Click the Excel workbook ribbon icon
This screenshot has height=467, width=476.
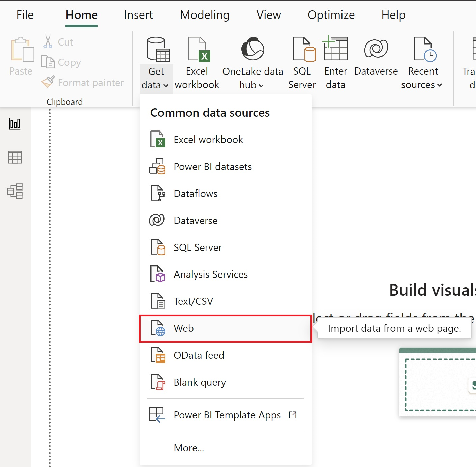pos(199,49)
